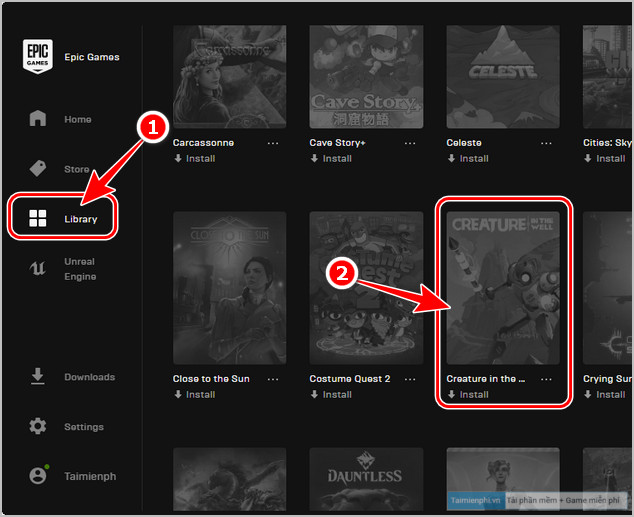The image size is (634, 517).
Task: Open the Store tag icon
Action: point(38,169)
